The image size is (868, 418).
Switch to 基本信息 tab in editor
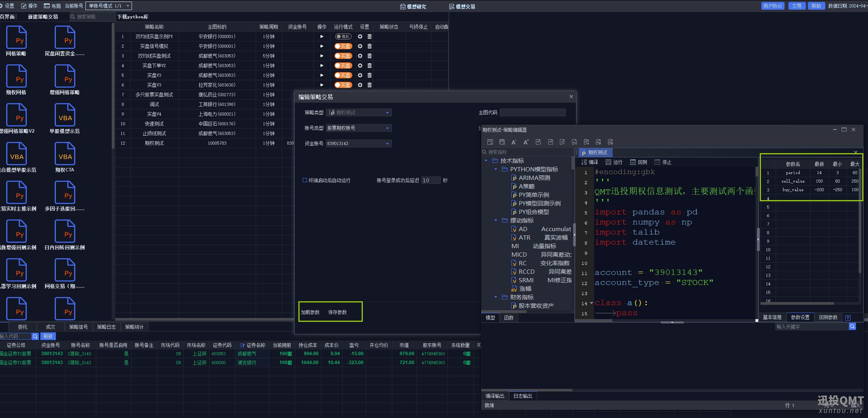[772, 317]
